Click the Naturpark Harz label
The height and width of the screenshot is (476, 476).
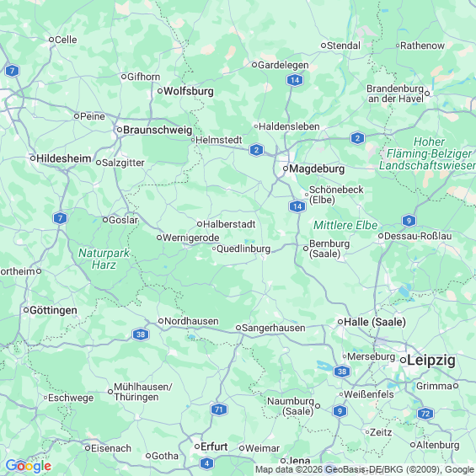[x=104, y=259]
